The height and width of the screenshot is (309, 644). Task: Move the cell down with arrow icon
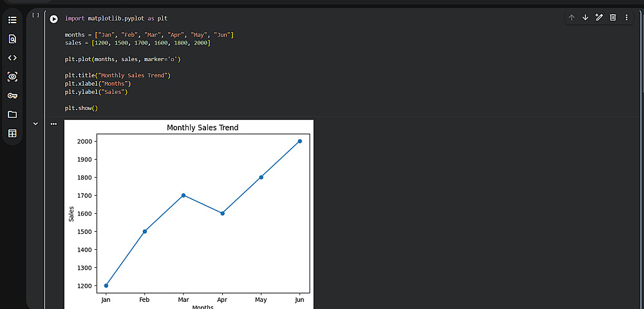585,17
